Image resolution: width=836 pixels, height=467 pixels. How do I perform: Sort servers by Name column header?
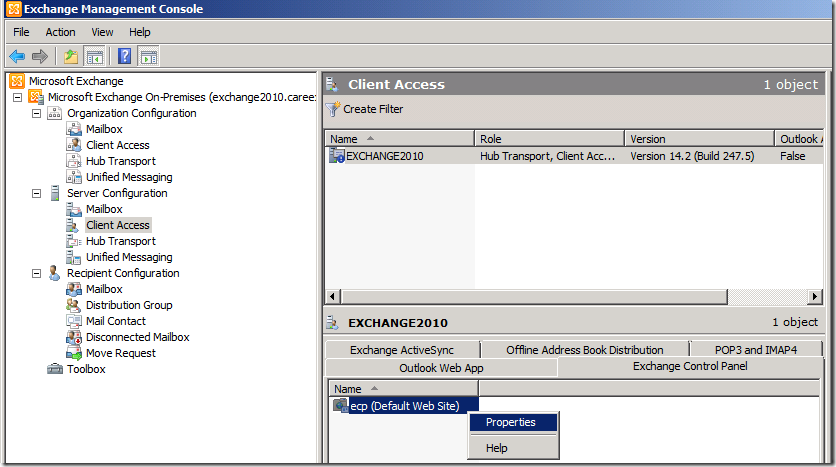tap(400, 139)
